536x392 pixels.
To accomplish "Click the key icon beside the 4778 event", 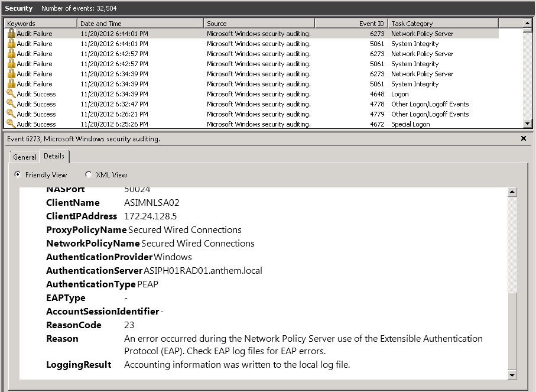I will [x=11, y=103].
